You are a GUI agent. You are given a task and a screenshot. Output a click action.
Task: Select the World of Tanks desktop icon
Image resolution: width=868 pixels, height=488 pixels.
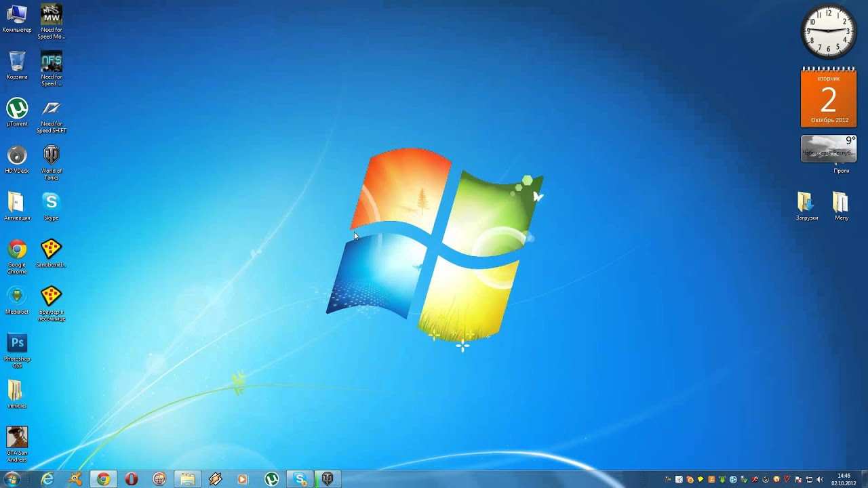(x=52, y=163)
